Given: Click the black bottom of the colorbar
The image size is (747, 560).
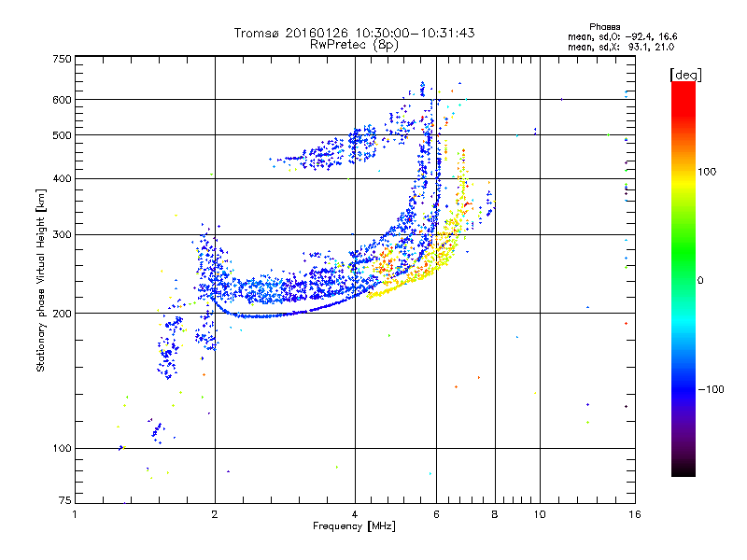Looking at the screenshot, I should 684,469.
